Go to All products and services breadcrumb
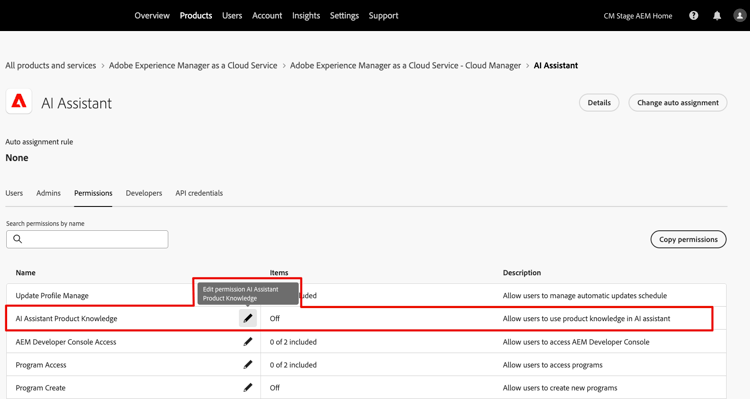 coord(51,66)
